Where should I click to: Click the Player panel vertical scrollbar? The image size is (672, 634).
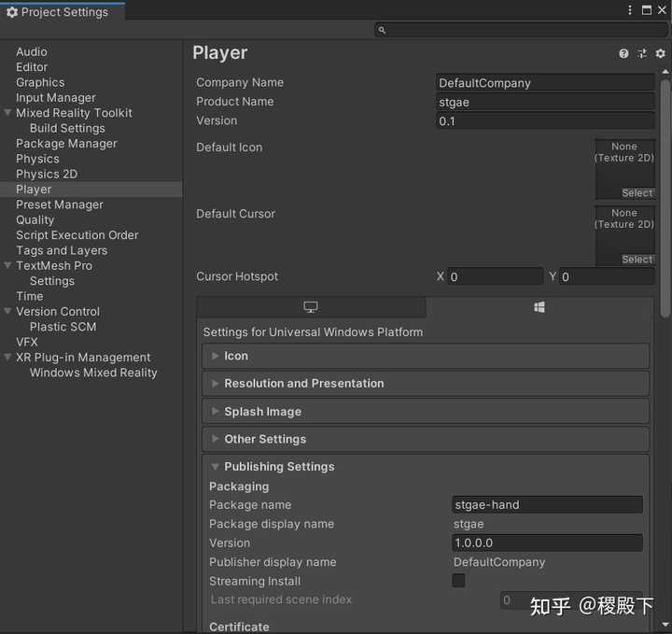tap(665, 199)
